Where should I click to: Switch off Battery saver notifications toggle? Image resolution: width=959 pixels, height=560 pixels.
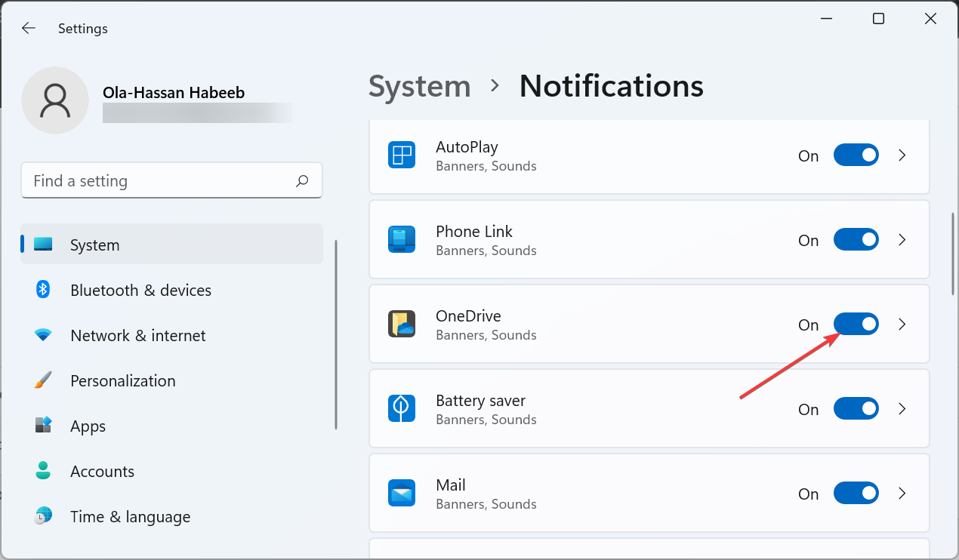click(x=856, y=409)
